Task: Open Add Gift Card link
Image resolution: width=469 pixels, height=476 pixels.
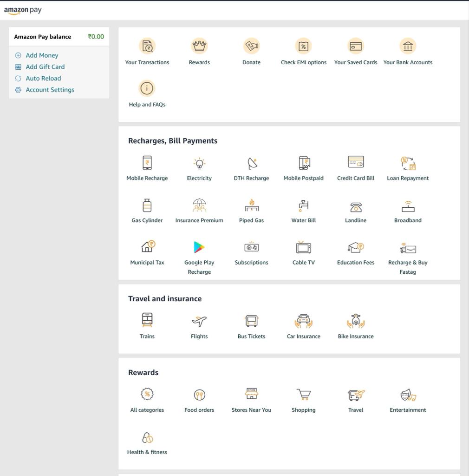Action: (45, 67)
